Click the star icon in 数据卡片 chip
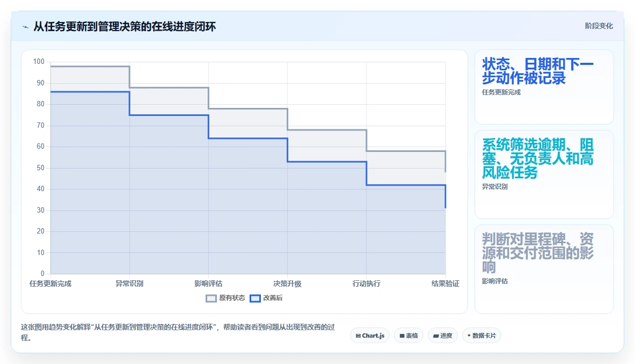The height and width of the screenshot is (364, 635). 469,336
